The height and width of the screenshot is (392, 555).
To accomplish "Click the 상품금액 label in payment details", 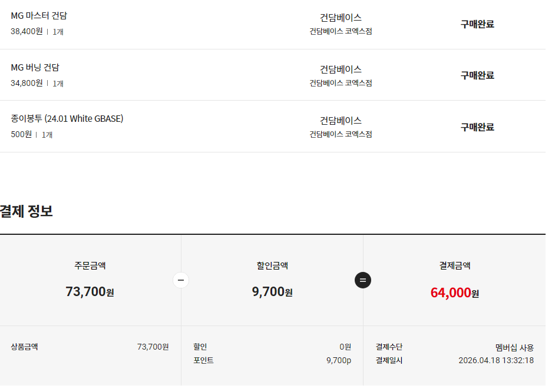I will (24, 347).
